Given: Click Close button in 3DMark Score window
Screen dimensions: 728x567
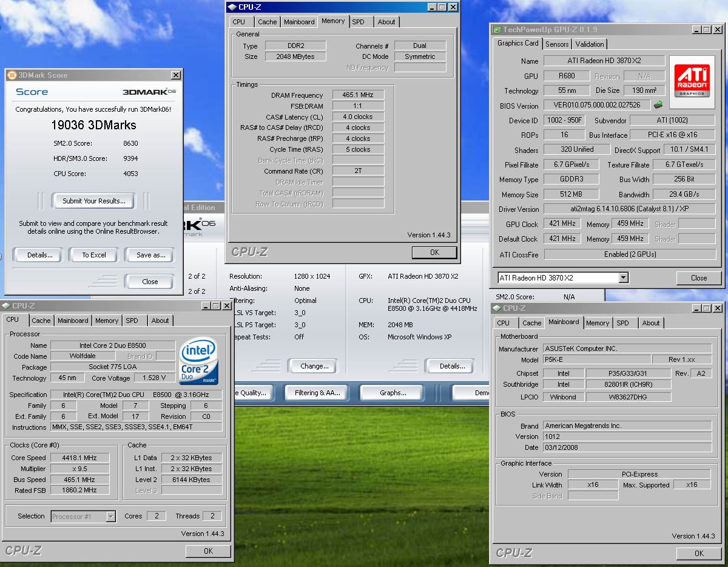Looking at the screenshot, I should point(150,282).
